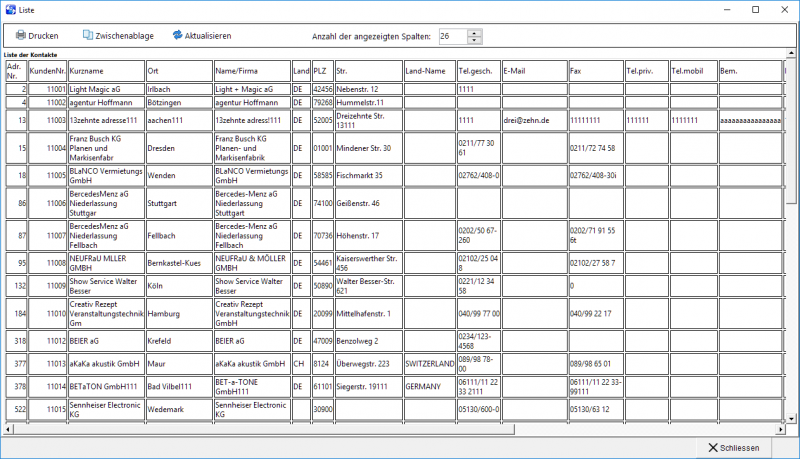
Task: Click the Bötzingen Ort cell
Action: coord(179,103)
